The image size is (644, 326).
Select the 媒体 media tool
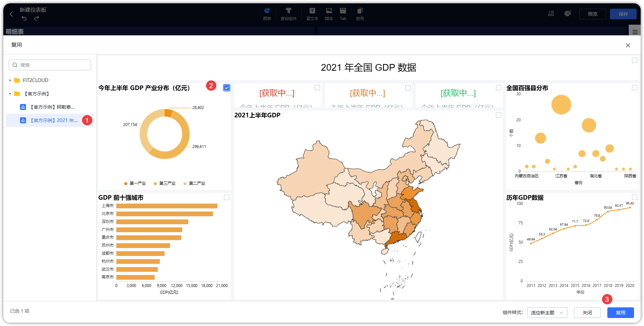pyautogui.click(x=329, y=14)
